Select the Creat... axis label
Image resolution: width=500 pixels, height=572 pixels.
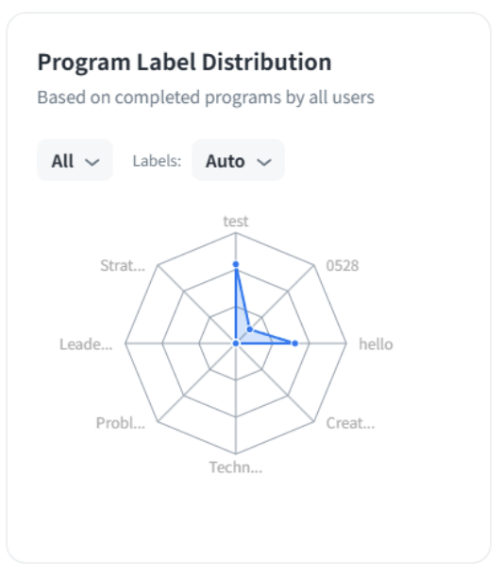350,423
